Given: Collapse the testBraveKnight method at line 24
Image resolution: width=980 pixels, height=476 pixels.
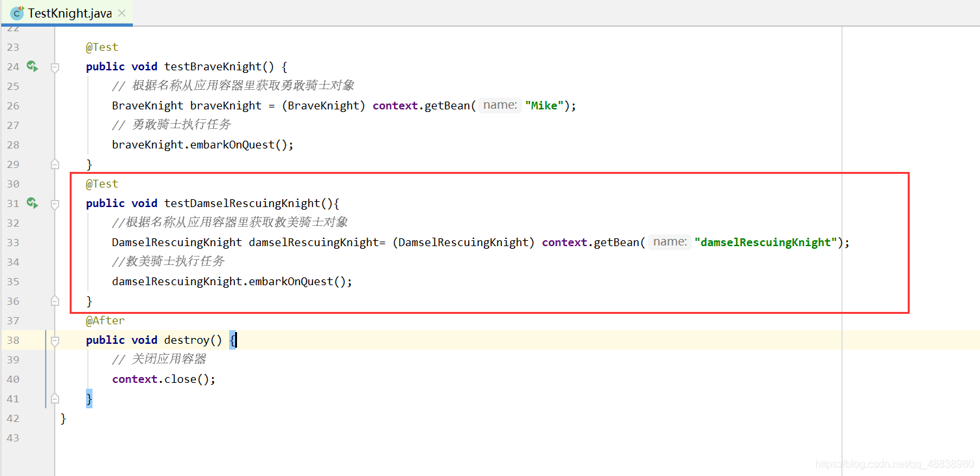Looking at the screenshot, I should [x=55, y=66].
